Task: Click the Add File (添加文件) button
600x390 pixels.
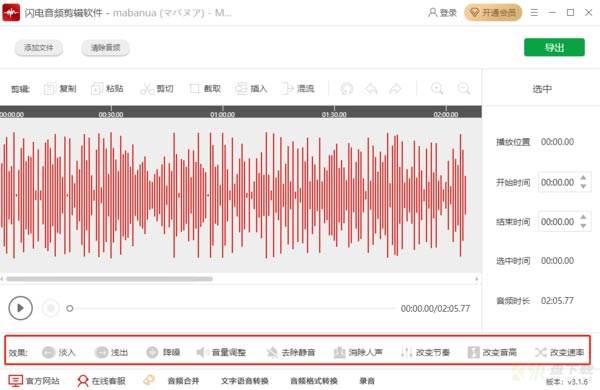Action: (39, 48)
